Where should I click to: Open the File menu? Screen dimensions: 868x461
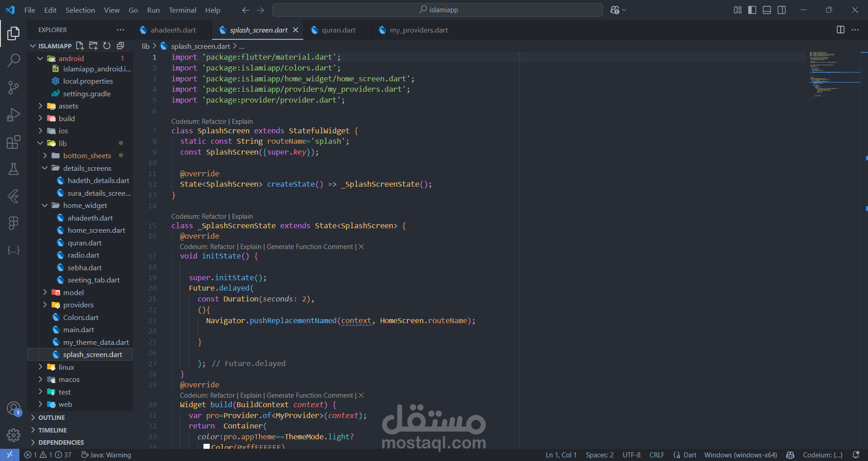pyautogui.click(x=30, y=10)
